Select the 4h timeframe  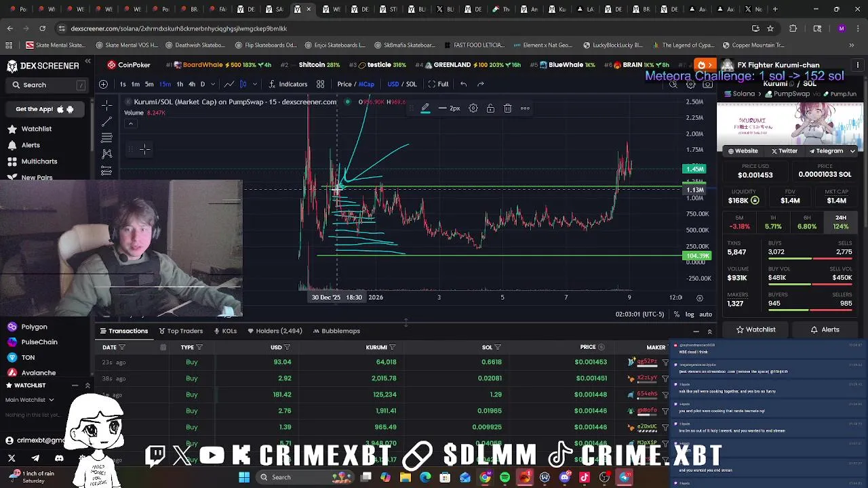tap(191, 84)
